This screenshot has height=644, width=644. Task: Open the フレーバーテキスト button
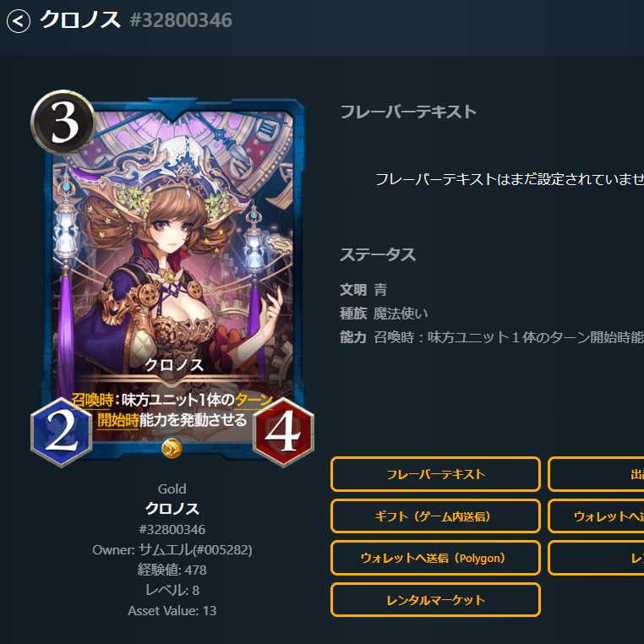click(435, 474)
